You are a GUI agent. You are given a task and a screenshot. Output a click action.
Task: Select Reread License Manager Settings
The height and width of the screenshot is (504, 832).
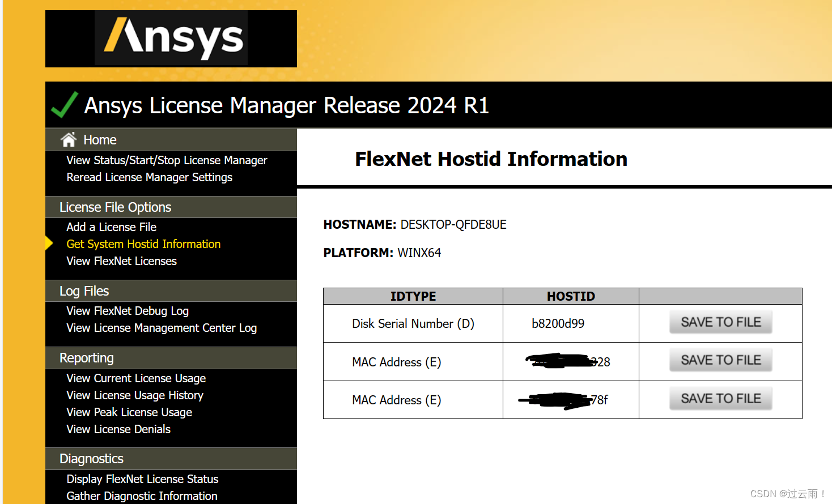click(150, 177)
